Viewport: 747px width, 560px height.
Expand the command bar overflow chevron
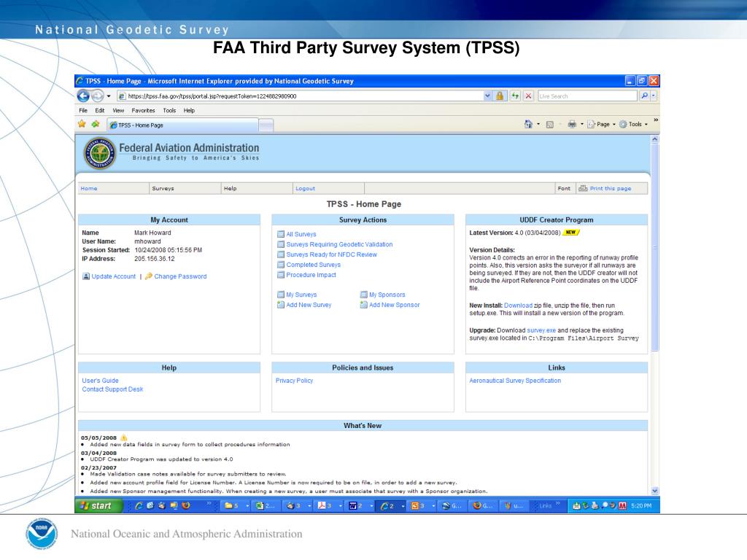click(x=656, y=120)
